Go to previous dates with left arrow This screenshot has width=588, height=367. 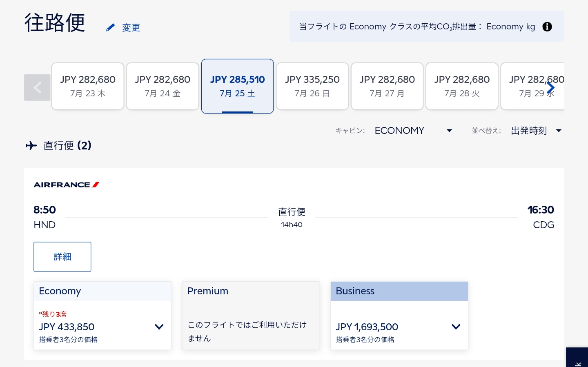coord(37,87)
